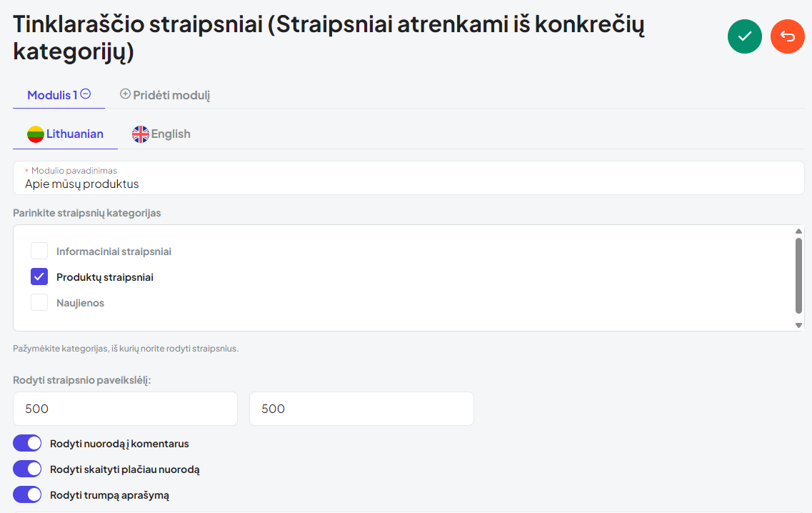Disable Rodyti skaityti plačiau nuorodą switch
812x513 pixels.
27,469
